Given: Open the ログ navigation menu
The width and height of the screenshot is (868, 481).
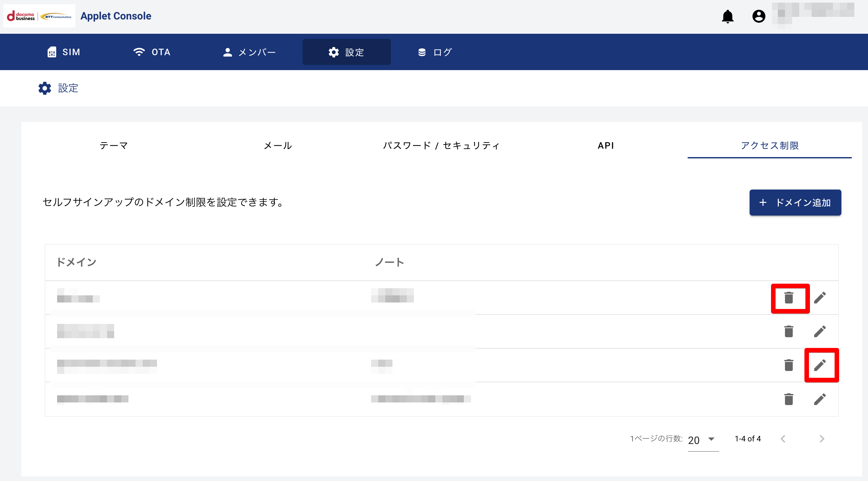Looking at the screenshot, I should click(435, 52).
